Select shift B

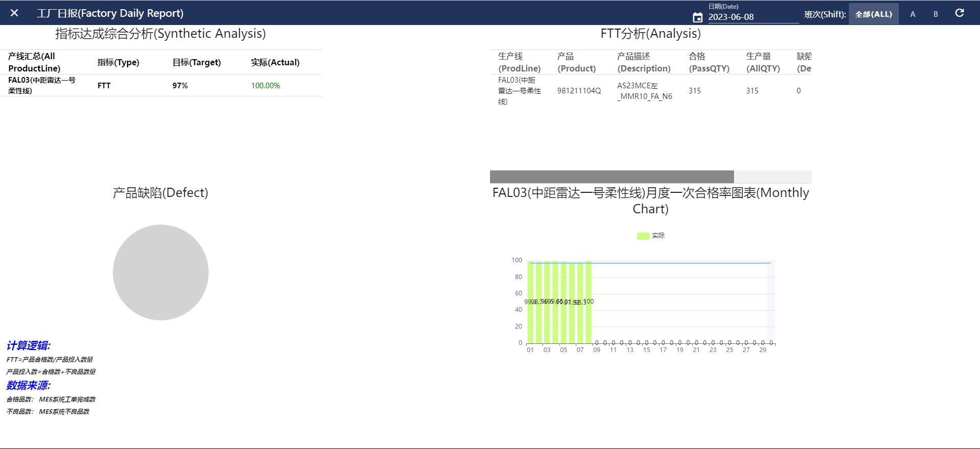pos(936,14)
